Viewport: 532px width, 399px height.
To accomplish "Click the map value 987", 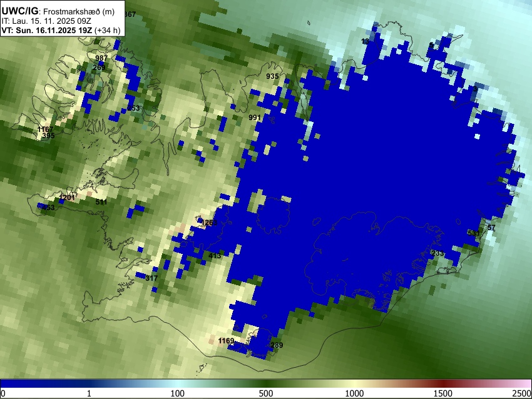I will [101, 58].
